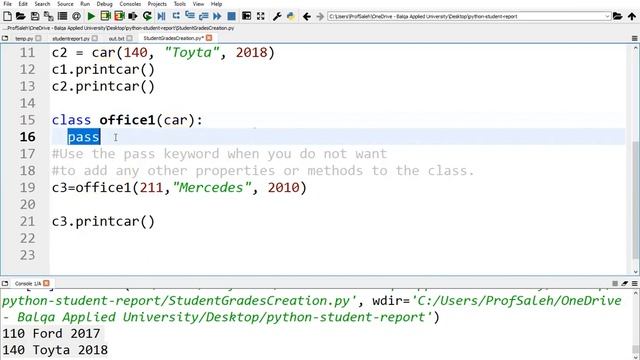Viewport: 640px width, 360px height.
Task: Open the Help menu
Action: click(x=216, y=4)
